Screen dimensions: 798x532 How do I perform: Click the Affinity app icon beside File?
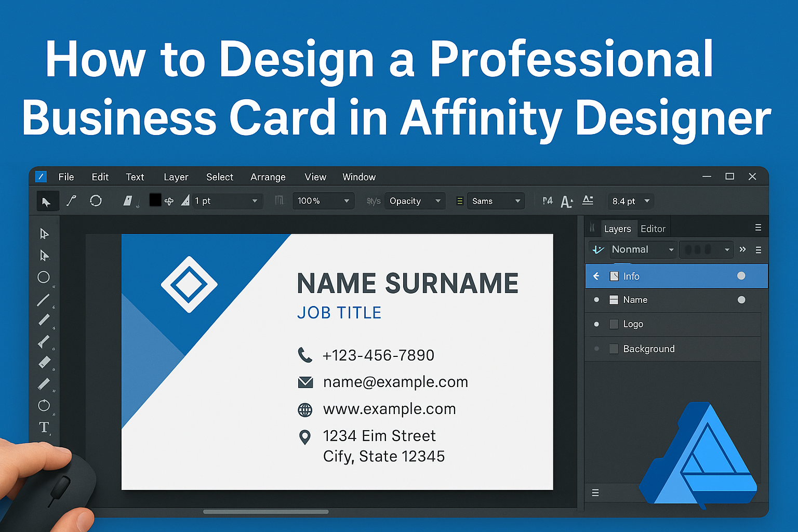click(41, 177)
